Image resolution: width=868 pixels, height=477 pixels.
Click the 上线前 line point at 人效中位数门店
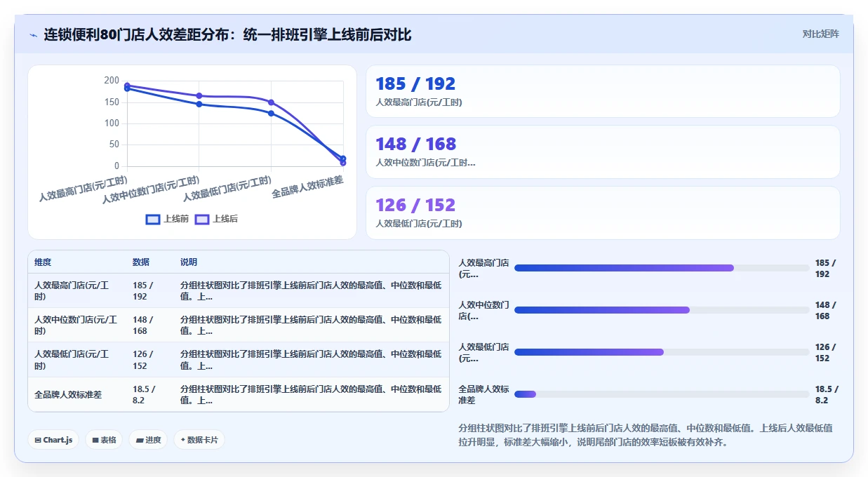(x=199, y=104)
